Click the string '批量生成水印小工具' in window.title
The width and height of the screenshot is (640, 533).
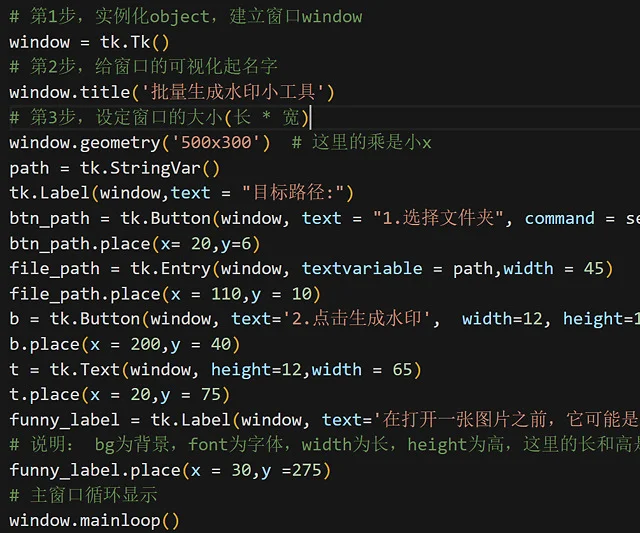[x=233, y=92]
